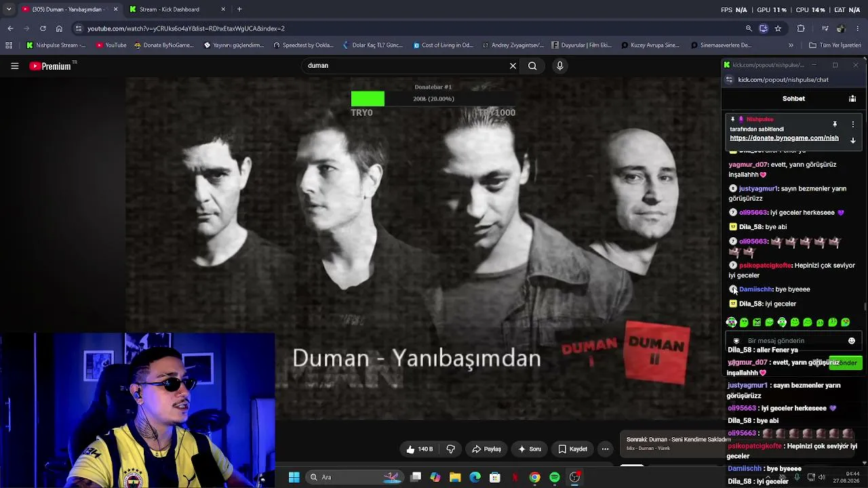Image resolution: width=868 pixels, height=488 pixels.
Task: Click the YouTube address bar URL
Action: click(186, 28)
